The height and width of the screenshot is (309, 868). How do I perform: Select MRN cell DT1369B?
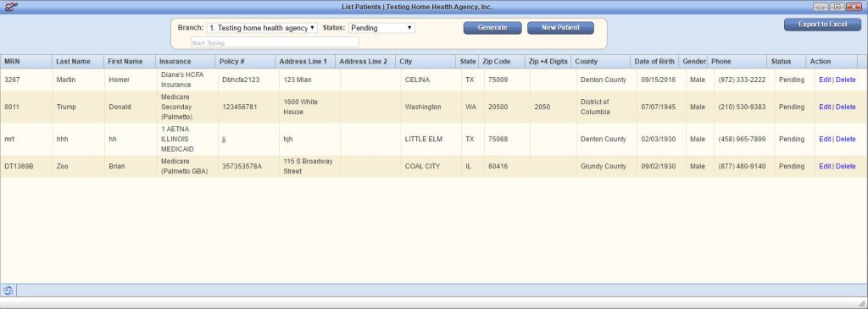(19, 167)
